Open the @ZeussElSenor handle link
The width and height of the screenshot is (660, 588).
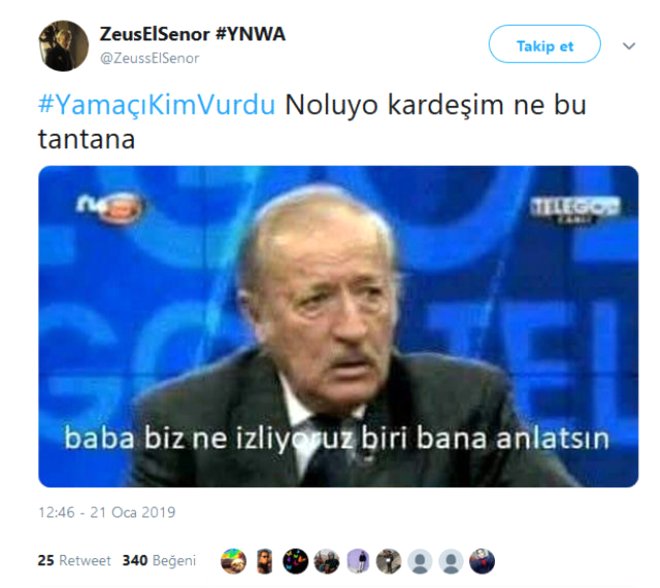coord(149,58)
